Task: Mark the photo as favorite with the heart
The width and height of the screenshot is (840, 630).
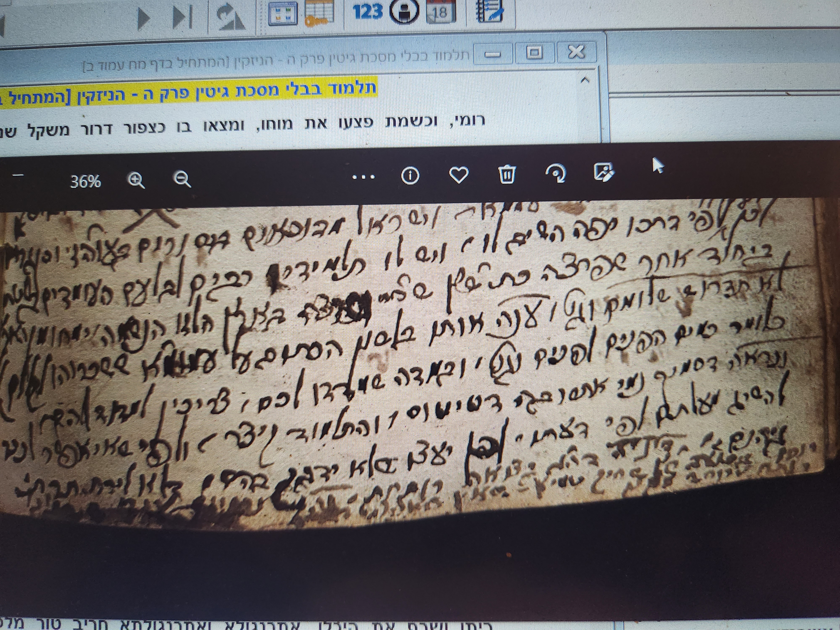Action: [458, 175]
